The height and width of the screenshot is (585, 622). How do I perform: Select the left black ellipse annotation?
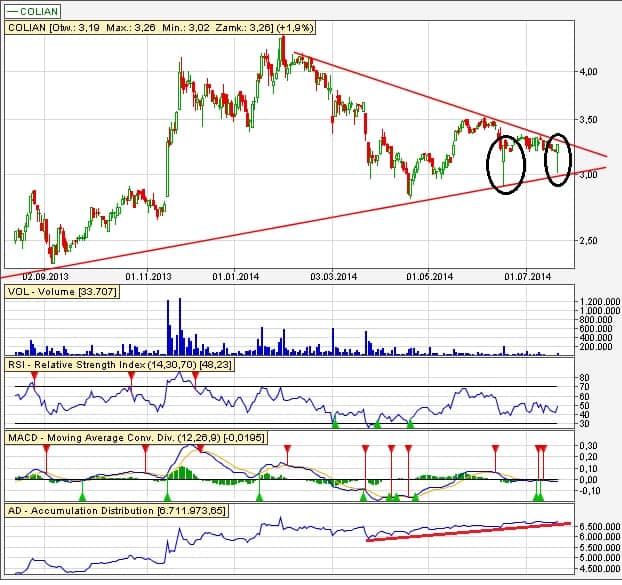(506, 162)
